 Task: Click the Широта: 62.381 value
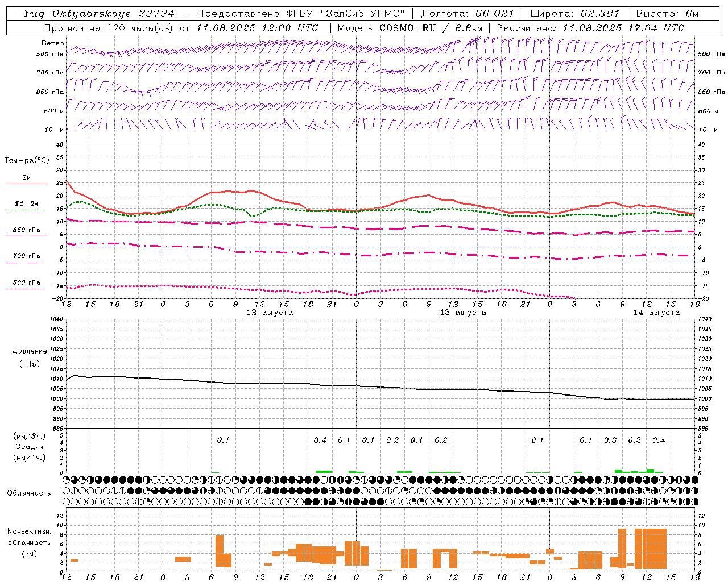pyautogui.click(x=575, y=14)
